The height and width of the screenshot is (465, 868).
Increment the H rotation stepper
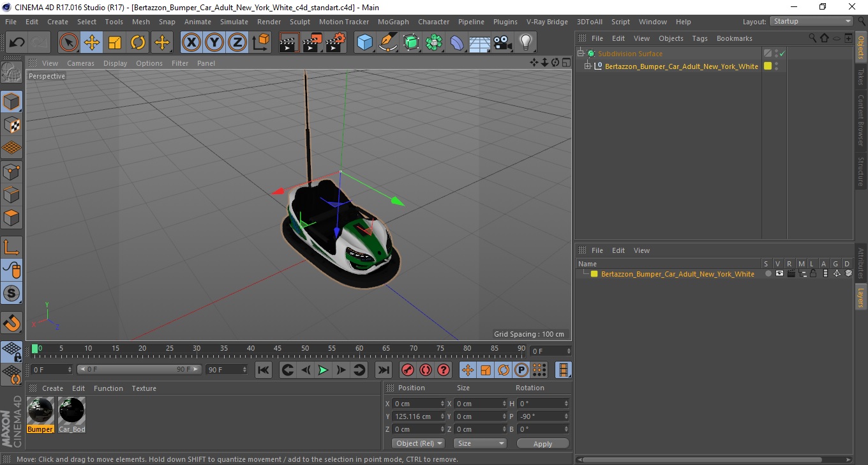566,402
